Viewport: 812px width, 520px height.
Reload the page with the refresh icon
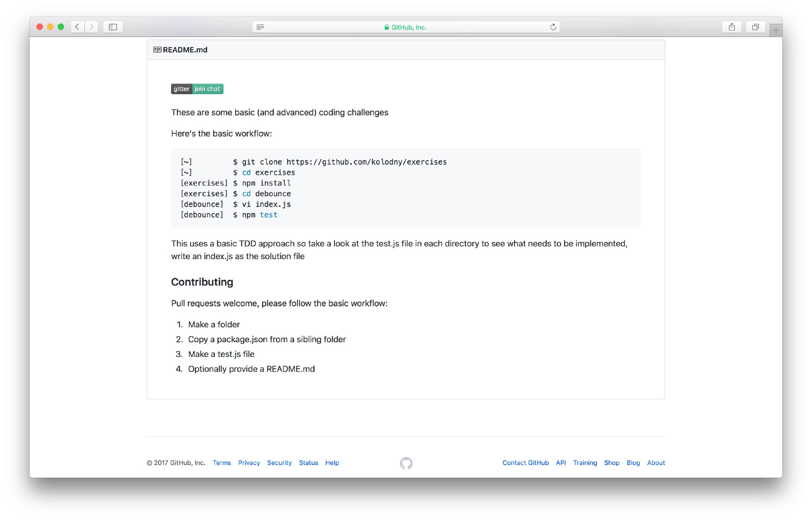click(x=553, y=27)
